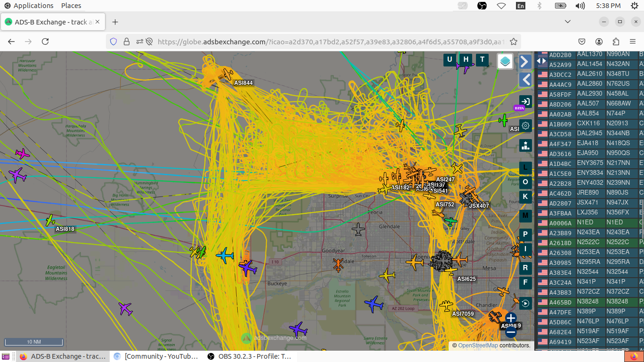Go back to previous page

[x=11, y=41]
